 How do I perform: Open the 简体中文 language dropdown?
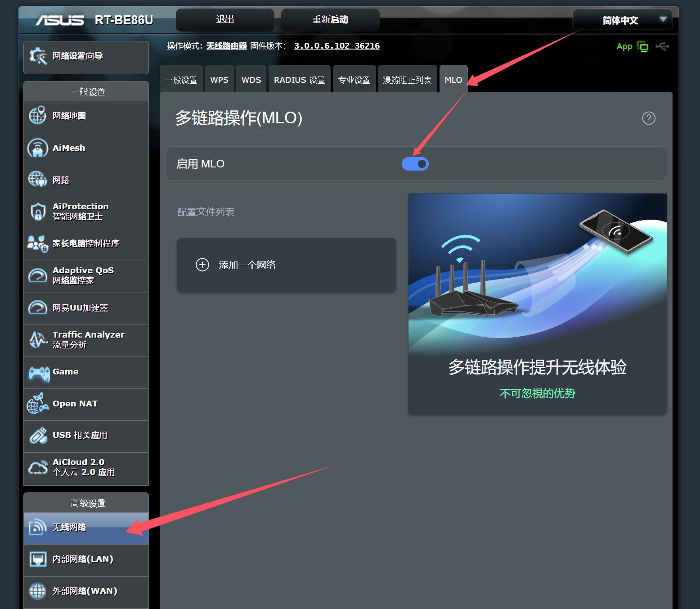tap(622, 20)
